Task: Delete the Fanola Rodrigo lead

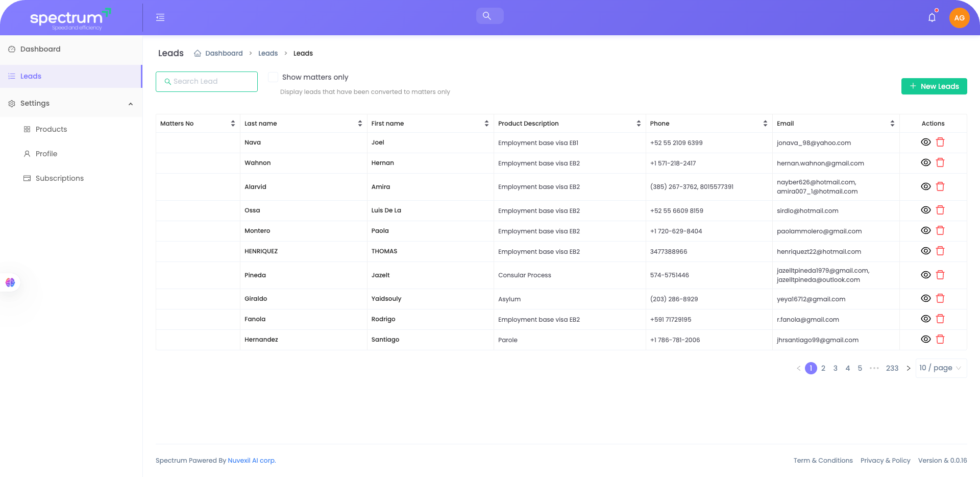Action: 940,319
